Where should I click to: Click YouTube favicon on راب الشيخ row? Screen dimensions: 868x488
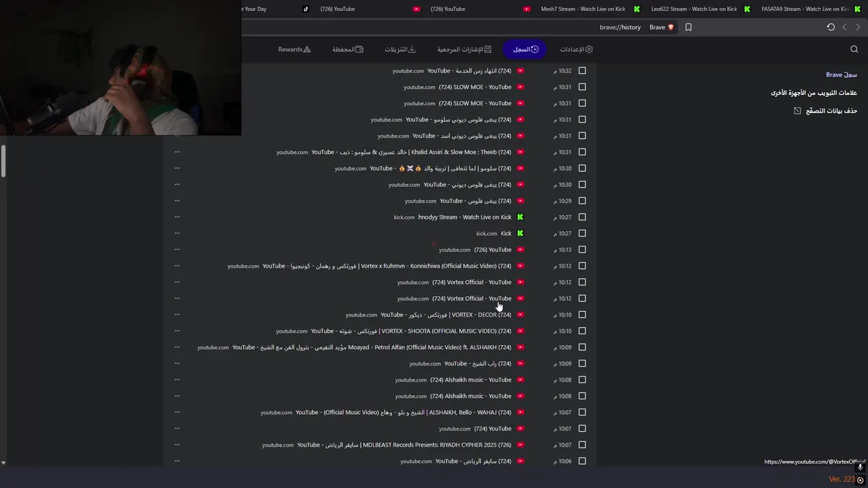pos(520,363)
